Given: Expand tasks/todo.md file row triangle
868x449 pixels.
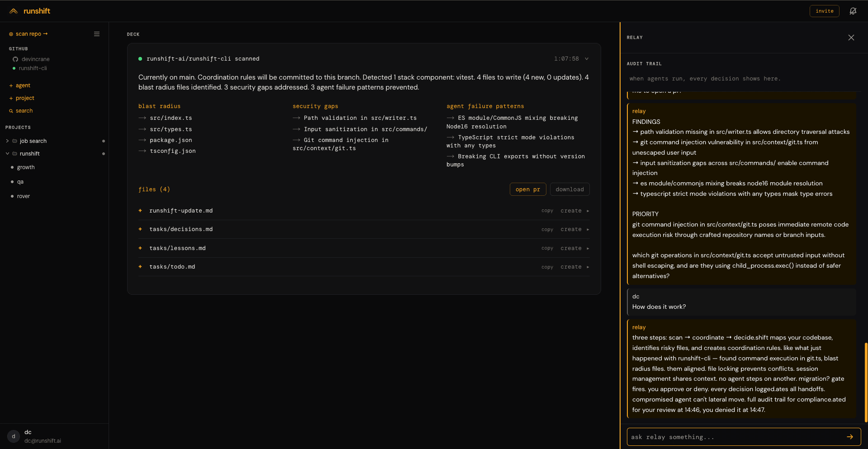Looking at the screenshot, I should click(588, 267).
